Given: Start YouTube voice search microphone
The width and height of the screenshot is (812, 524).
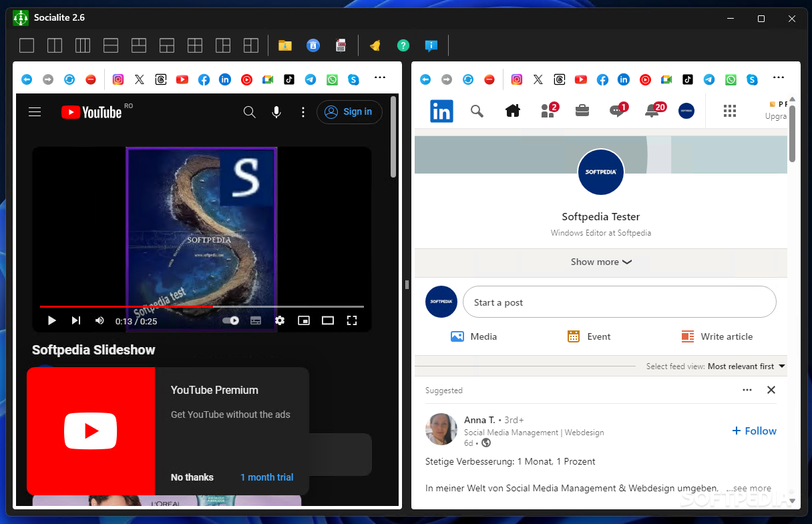Looking at the screenshot, I should [276, 112].
